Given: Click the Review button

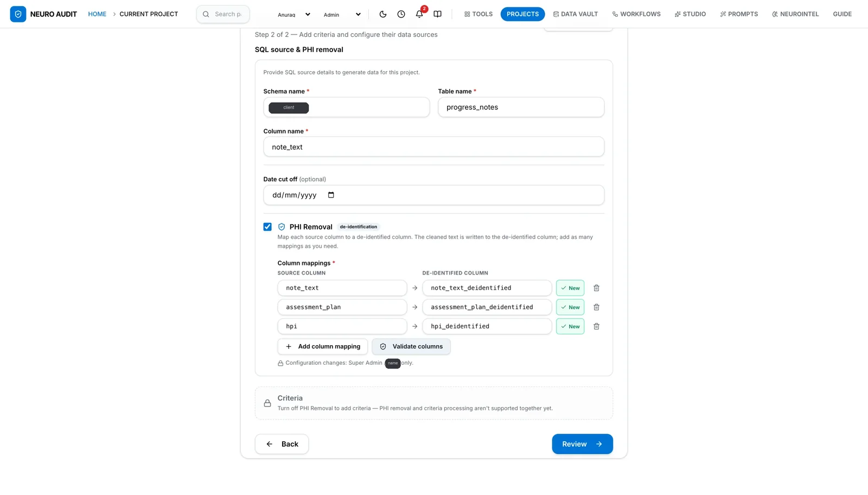Looking at the screenshot, I should pos(582,444).
